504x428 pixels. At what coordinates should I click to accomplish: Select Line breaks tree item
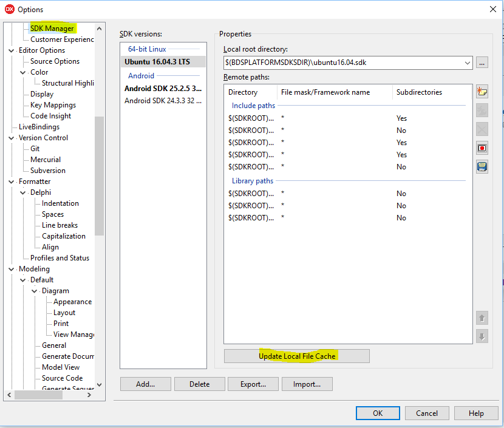60,225
